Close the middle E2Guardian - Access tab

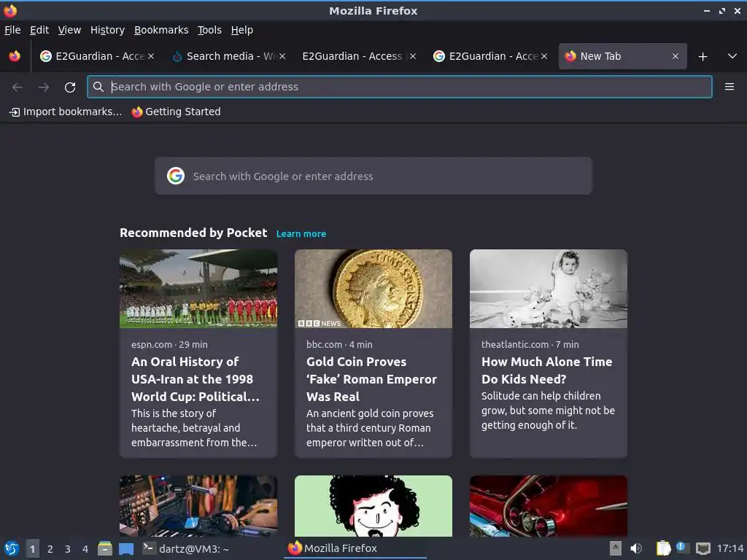point(413,56)
